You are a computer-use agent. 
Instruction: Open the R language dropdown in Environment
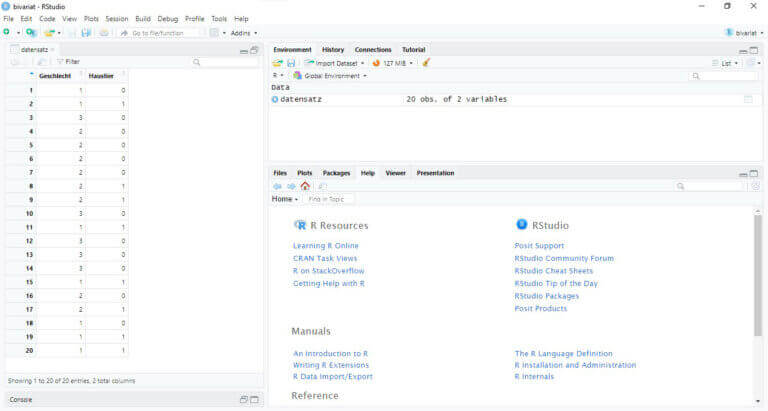278,75
